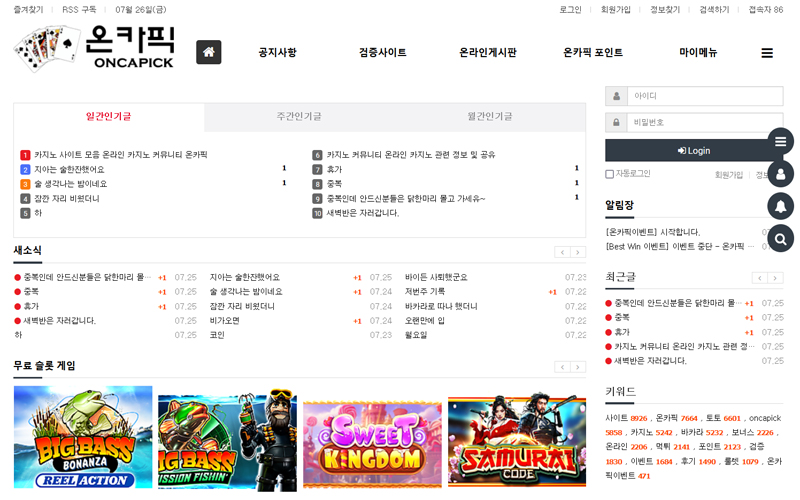Open the 검증사이트 menu
This screenshot has width=800, height=500.
(383, 52)
